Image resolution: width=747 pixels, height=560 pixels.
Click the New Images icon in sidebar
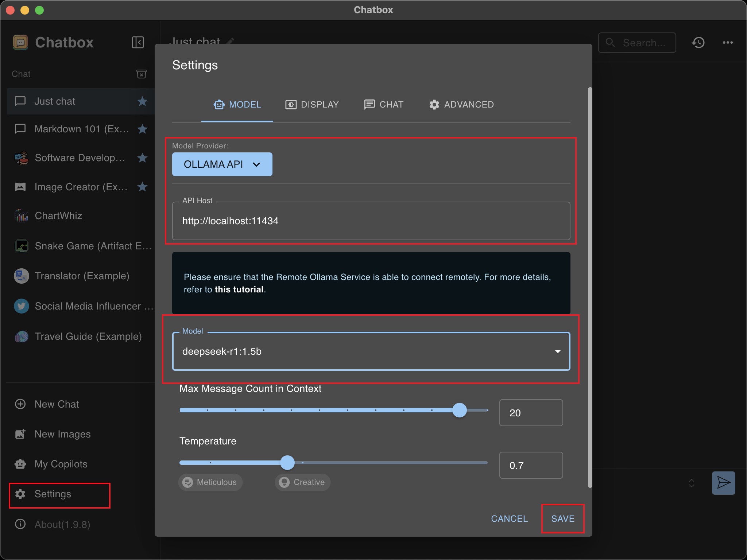20,434
